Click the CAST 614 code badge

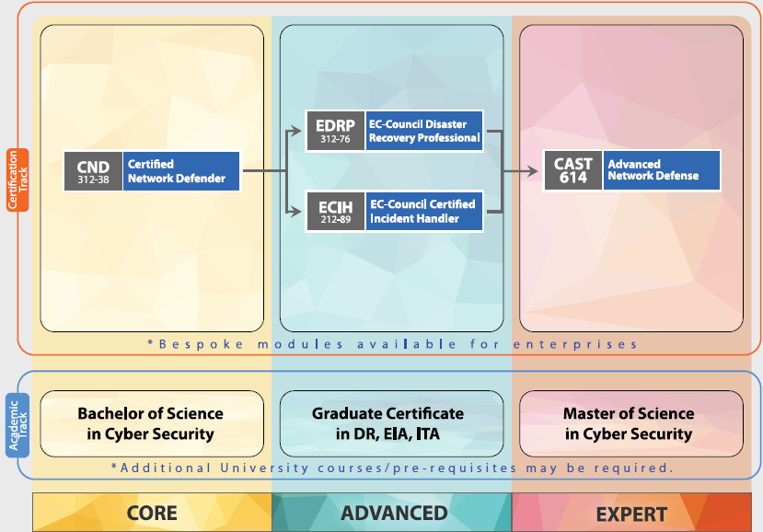pyautogui.click(x=572, y=170)
